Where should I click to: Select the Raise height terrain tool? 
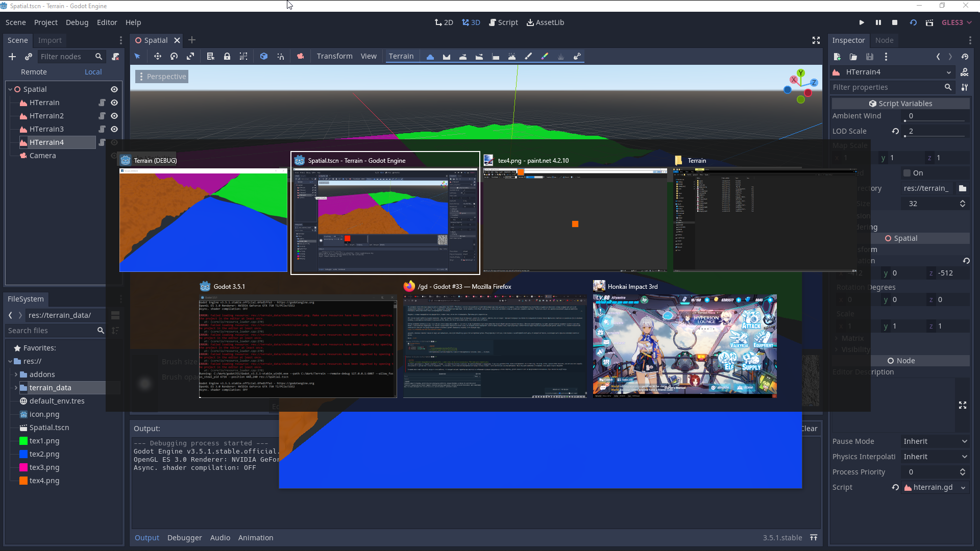pos(430,57)
